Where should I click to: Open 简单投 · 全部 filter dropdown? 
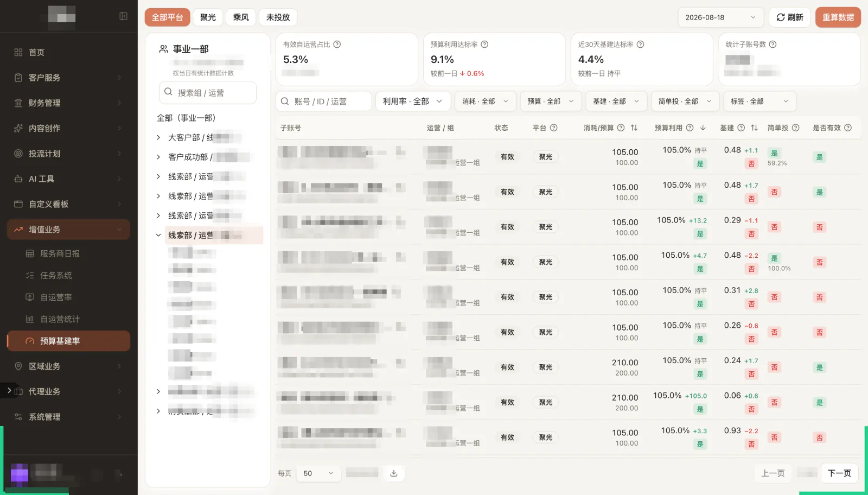(x=685, y=101)
